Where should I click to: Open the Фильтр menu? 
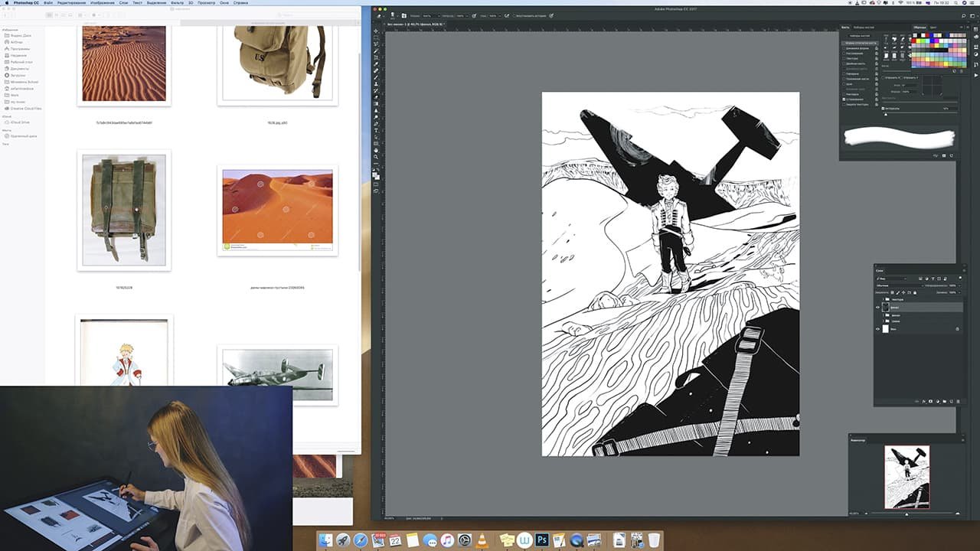pyautogui.click(x=177, y=2)
